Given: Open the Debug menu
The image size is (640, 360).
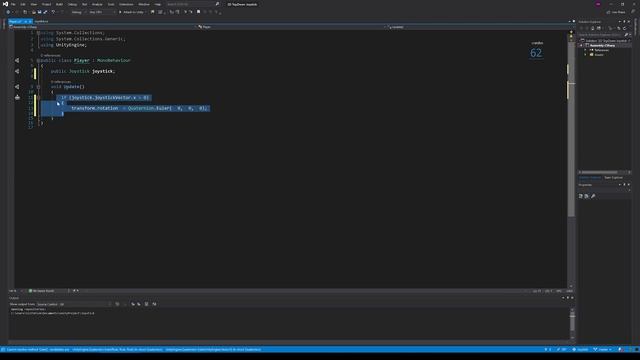Looking at the screenshot, I should click(72, 4).
